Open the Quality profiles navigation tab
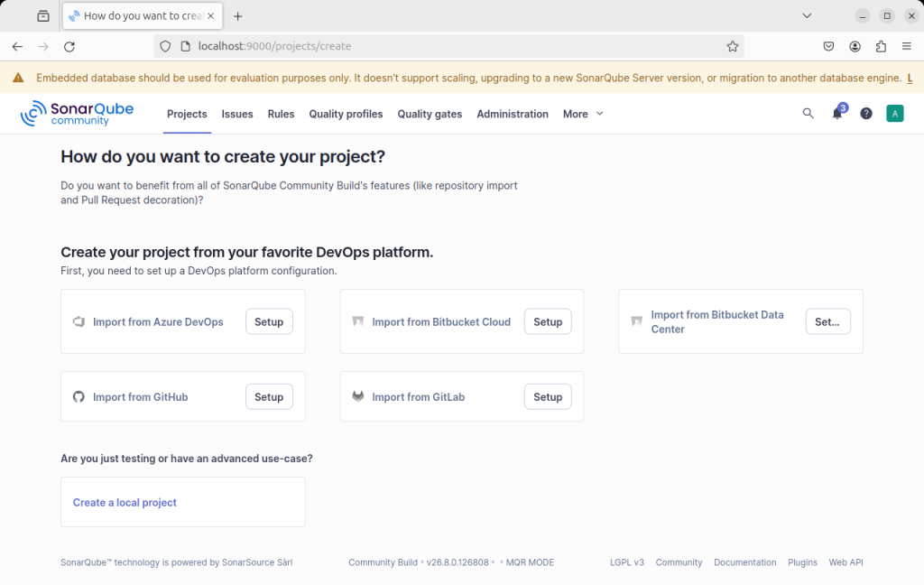 pos(346,114)
